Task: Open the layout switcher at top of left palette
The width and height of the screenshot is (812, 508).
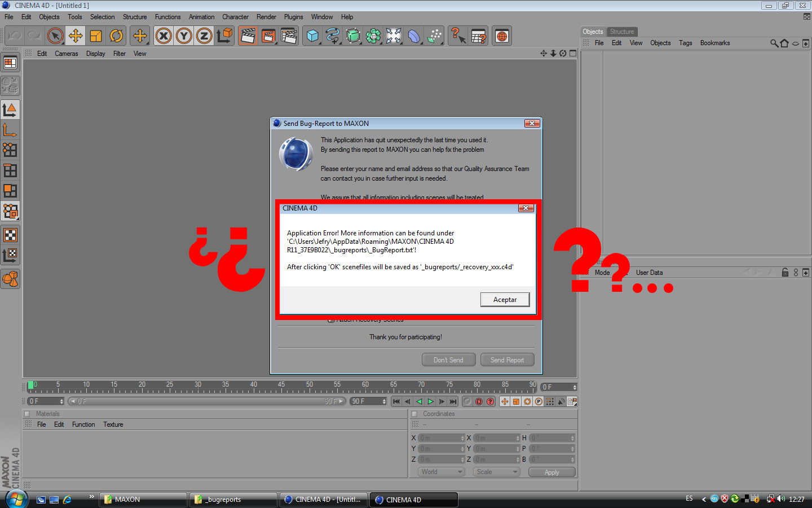Action: [x=10, y=63]
